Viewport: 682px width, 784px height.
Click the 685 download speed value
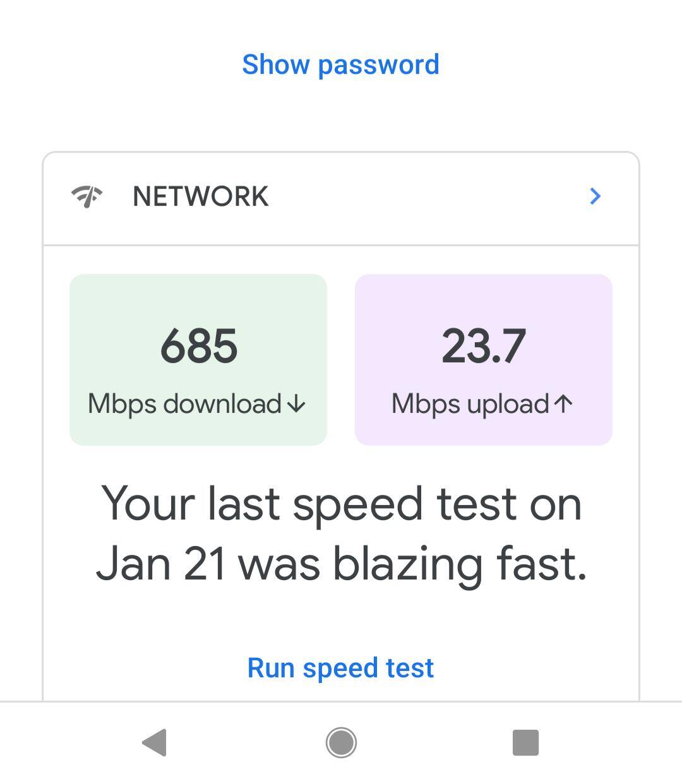click(x=198, y=346)
